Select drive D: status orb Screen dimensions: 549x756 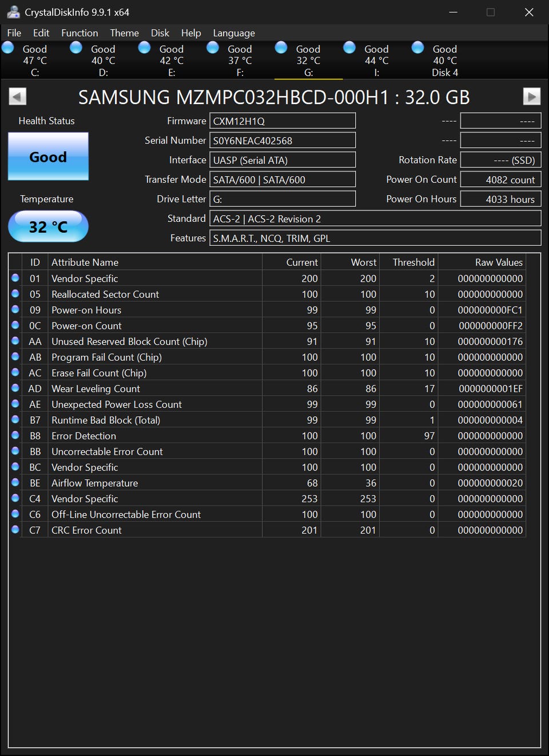76,47
